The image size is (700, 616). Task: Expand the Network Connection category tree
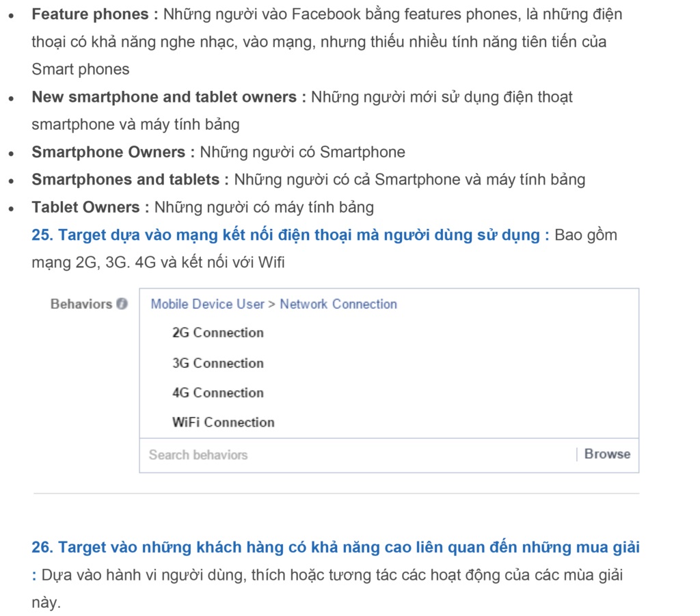tap(338, 304)
